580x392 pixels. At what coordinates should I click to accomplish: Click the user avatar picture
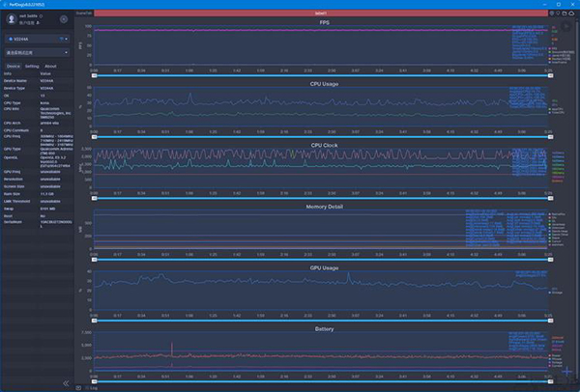point(11,20)
